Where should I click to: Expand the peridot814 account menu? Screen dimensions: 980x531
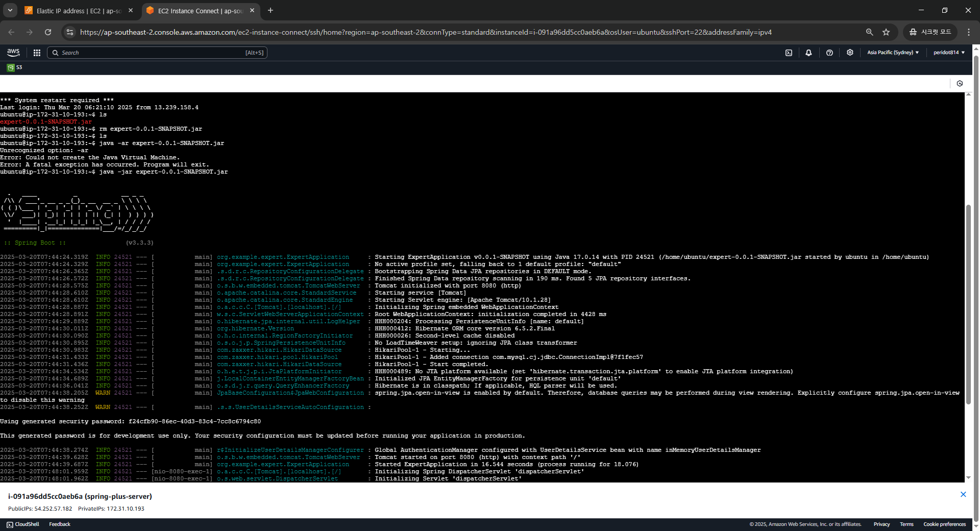(x=949, y=53)
